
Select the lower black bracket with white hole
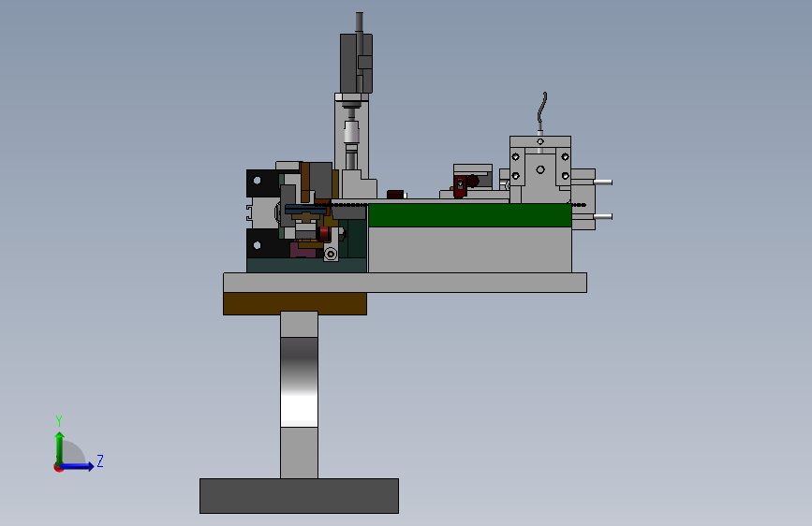pos(262,244)
